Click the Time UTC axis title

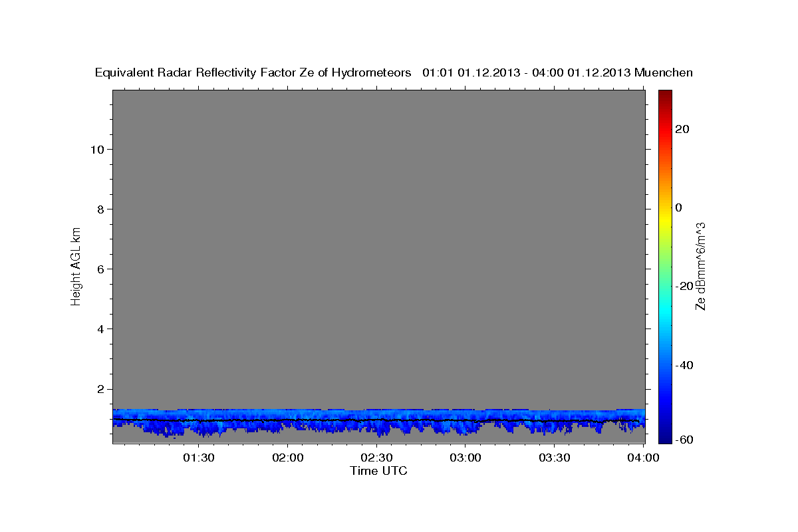pyautogui.click(x=378, y=471)
